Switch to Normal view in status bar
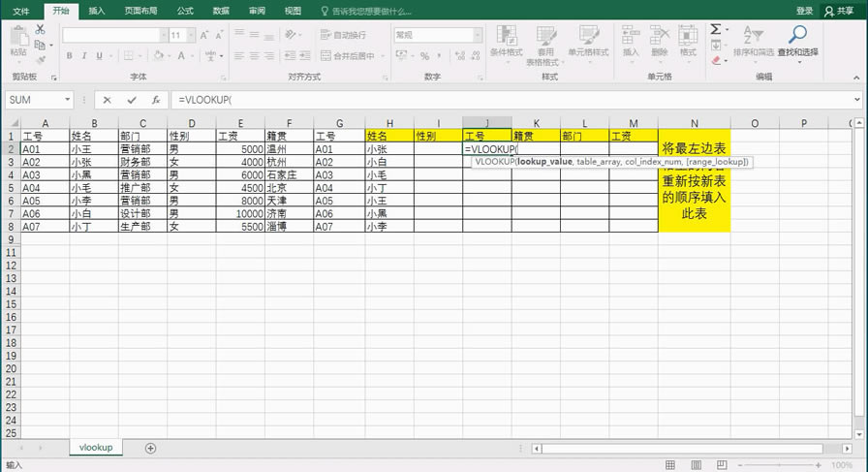 pos(669,465)
